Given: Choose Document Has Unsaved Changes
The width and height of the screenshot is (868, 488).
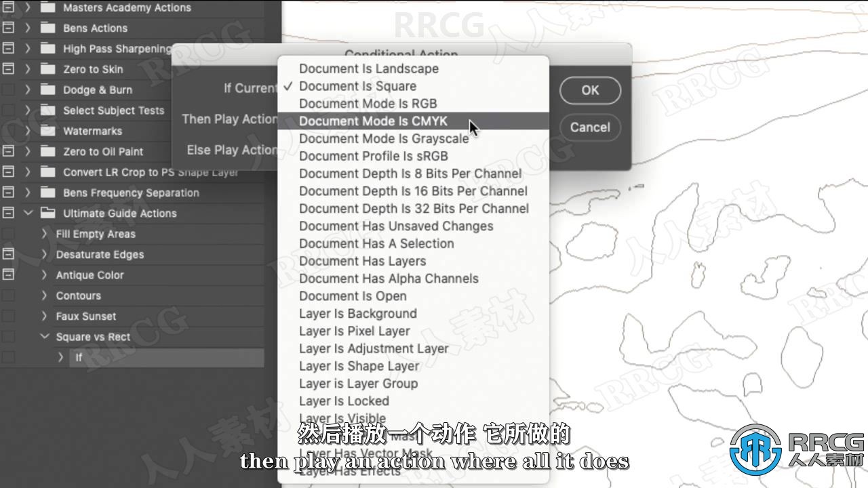Looking at the screenshot, I should (x=413, y=226).
